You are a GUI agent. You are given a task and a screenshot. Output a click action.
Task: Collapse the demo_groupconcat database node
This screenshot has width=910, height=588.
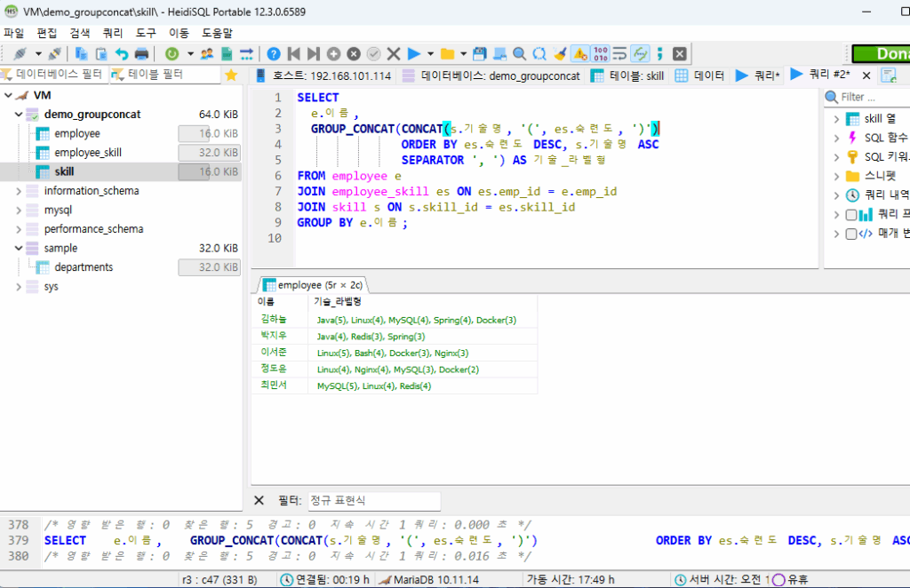[19, 115]
